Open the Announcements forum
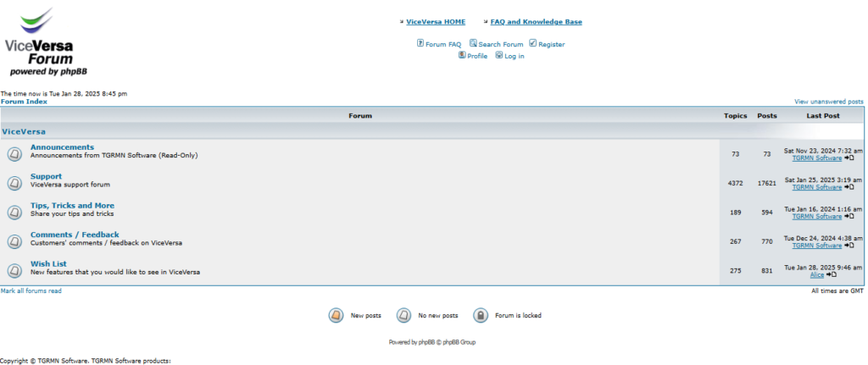The width and height of the screenshot is (868, 365). coord(62,147)
